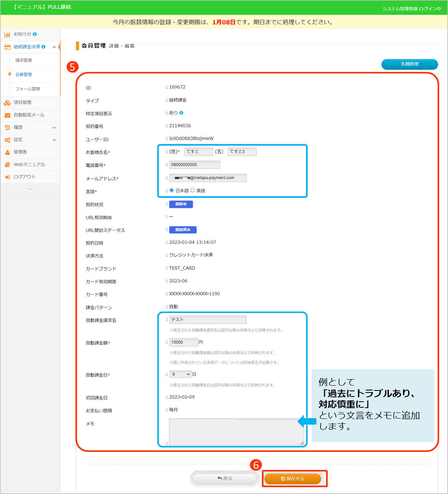448x494 pixels.
Task: Click the お知らせ chart icon in sidebar
Action: (7, 35)
